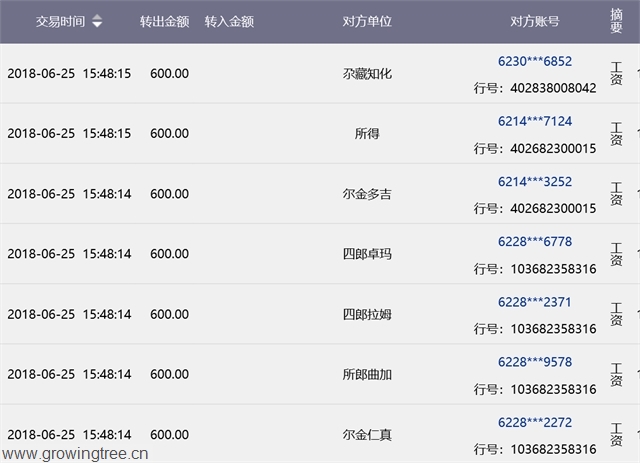Screen dimensions: 640x463
Task: Select the payee name 四郎卓玛
Action: [x=366, y=254]
